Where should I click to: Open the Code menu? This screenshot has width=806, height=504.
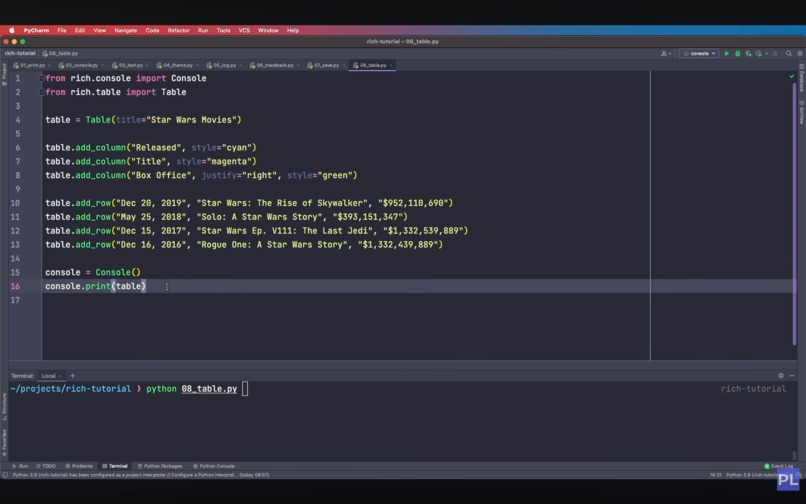pos(152,30)
